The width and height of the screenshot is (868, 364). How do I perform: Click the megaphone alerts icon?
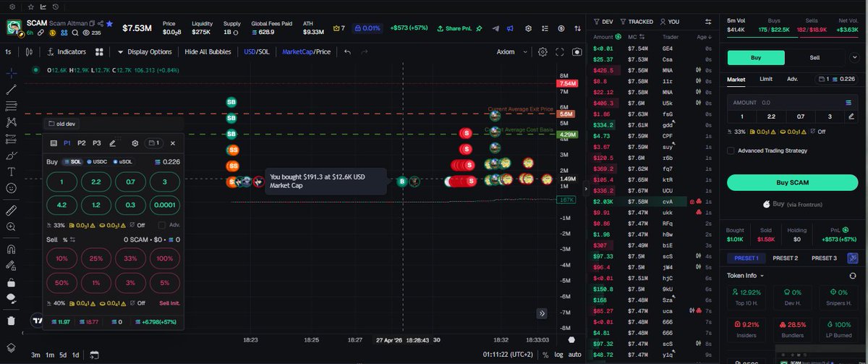[510, 28]
